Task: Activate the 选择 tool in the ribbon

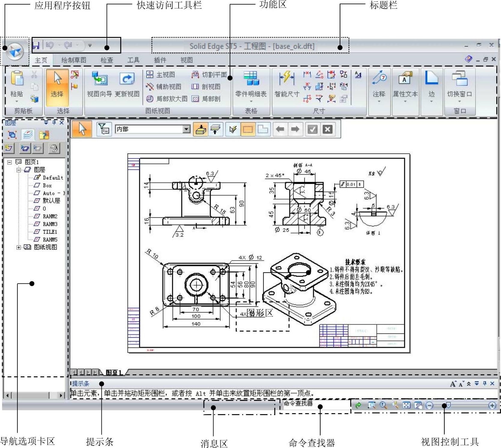Action: point(57,87)
